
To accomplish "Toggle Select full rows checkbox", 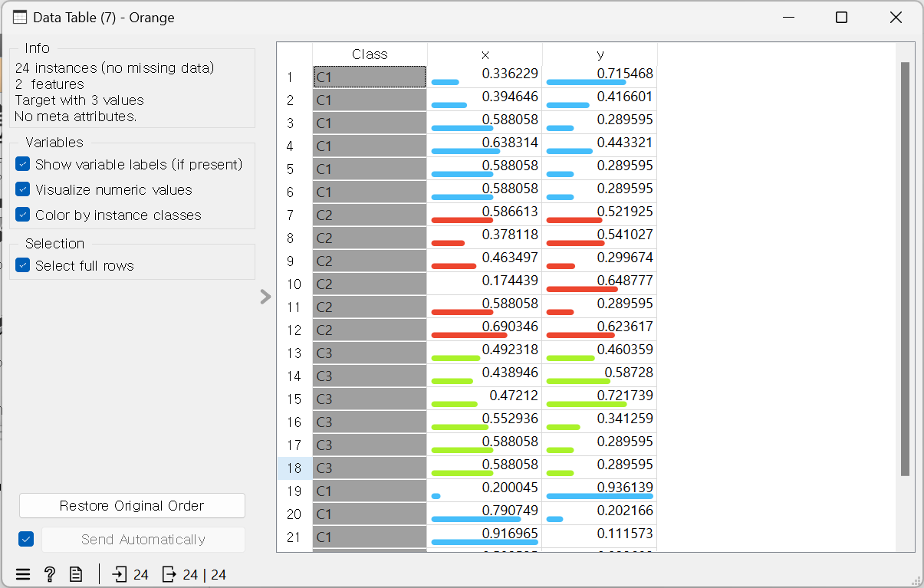I will click(x=23, y=265).
